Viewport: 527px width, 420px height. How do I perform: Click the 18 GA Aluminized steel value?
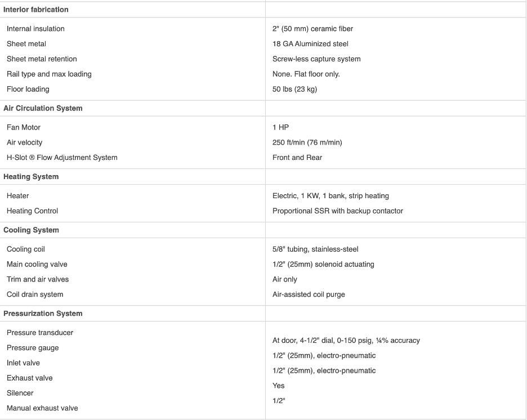[310, 44]
